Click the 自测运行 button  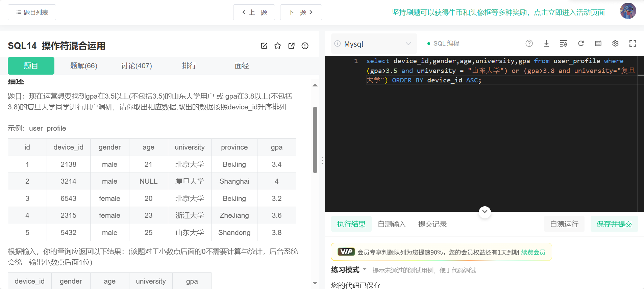[564, 224]
